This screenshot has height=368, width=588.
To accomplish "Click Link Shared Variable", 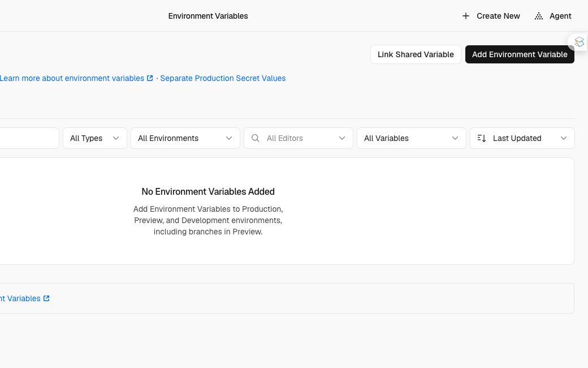I will (x=416, y=54).
